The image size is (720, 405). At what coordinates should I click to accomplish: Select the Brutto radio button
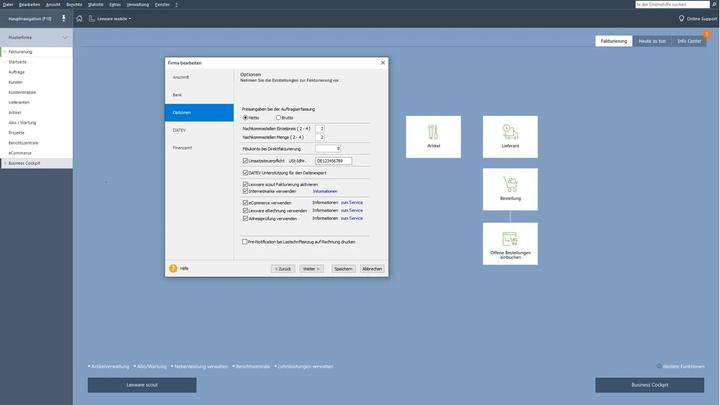click(278, 118)
